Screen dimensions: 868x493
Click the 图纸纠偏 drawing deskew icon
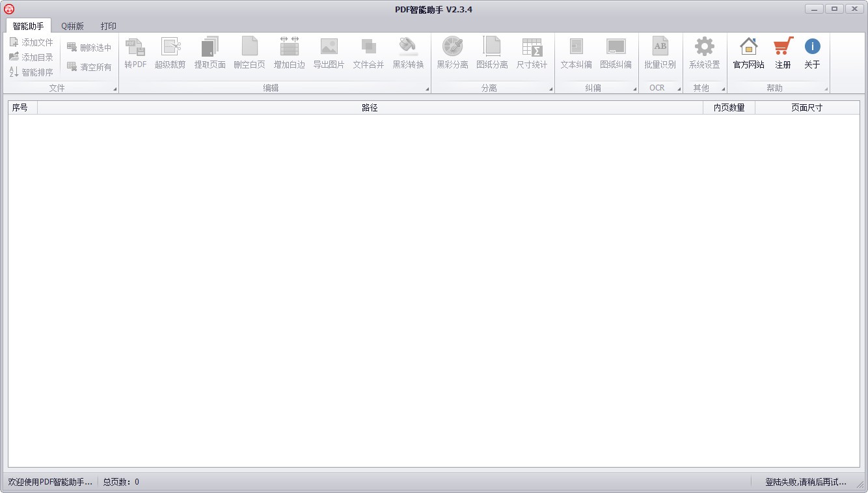click(x=616, y=46)
